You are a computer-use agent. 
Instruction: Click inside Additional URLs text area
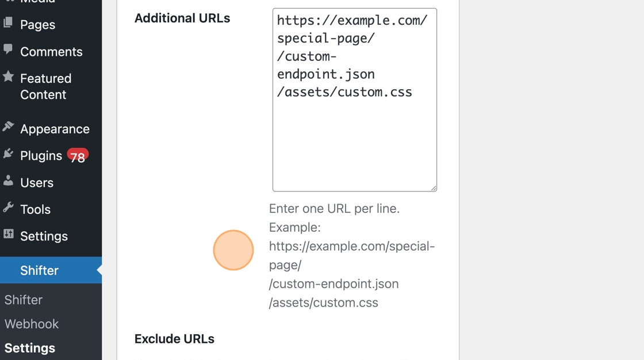tap(354, 99)
